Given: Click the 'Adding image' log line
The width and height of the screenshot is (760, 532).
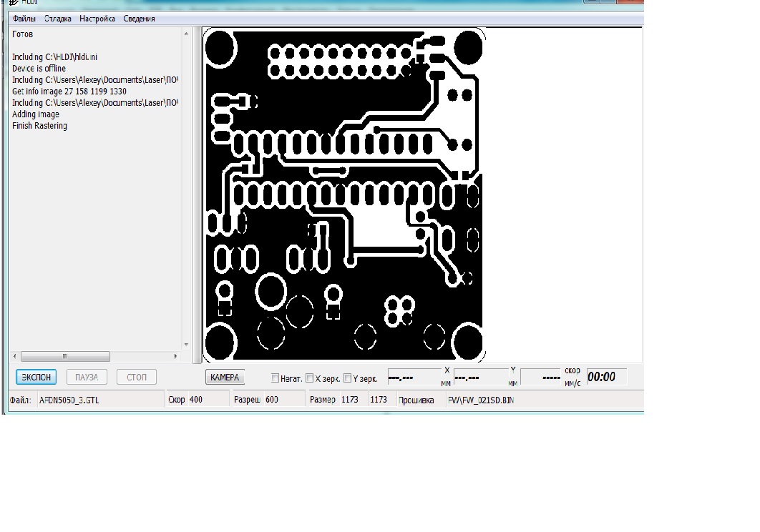Looking at the screenshot, I should 35,114.
